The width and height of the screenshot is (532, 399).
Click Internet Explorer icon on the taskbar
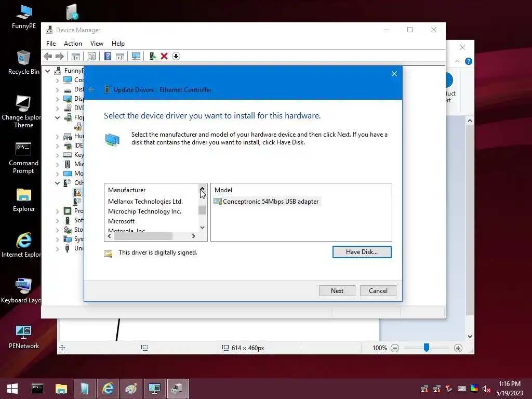coord(108,389)
